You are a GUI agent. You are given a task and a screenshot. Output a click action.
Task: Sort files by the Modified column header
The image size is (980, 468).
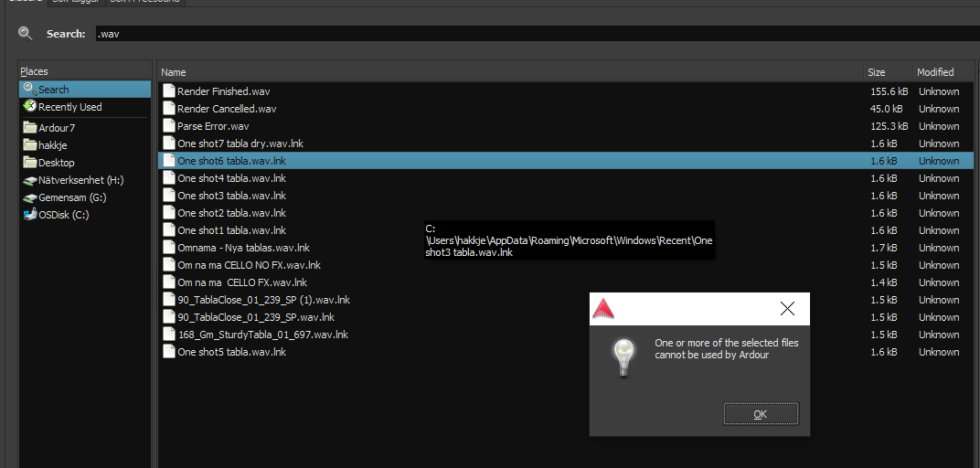tap(934, 72)
